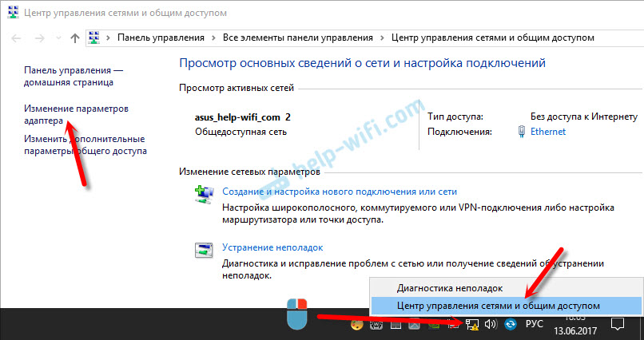Click the network icon in the address bar
This screenshot has height=340, width=644.
click(94, 38)
